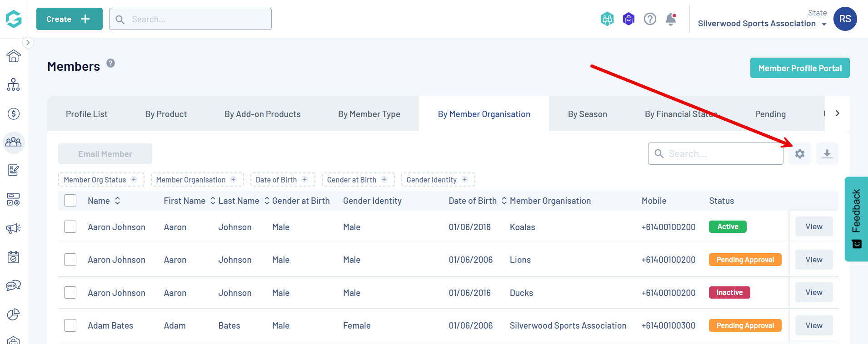Open the Profile List tab
Image resolution: width=868 pixels, height=344 pixels.
click(86, 114)
